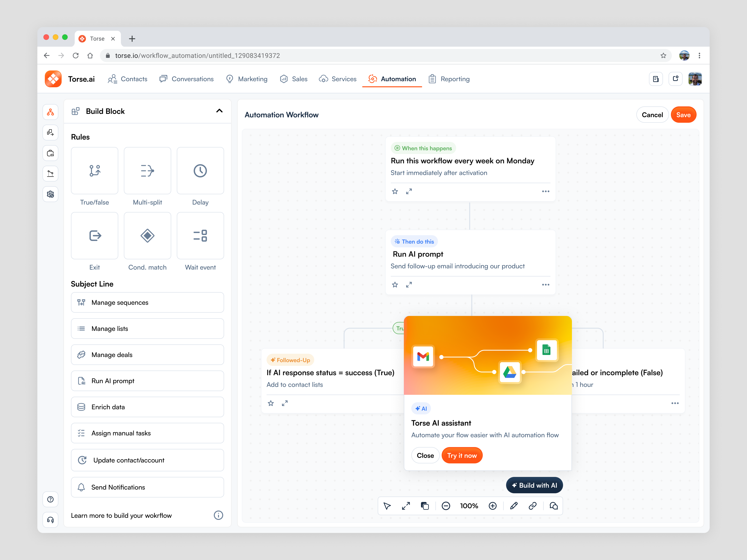Add the Manage sequences block
This screenshot has width=747, height=560.
coord(147,303)
